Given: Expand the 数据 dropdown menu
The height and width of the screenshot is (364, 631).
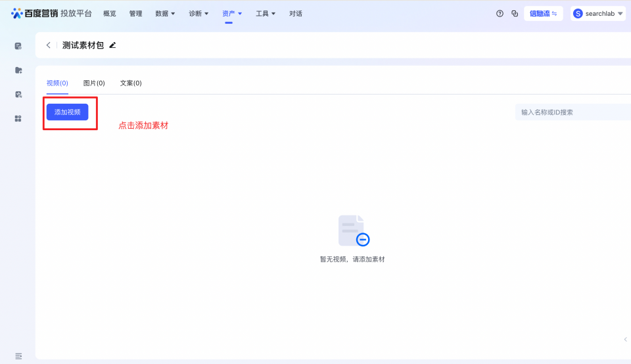Looking at the screenshot, I should [165, 13].
